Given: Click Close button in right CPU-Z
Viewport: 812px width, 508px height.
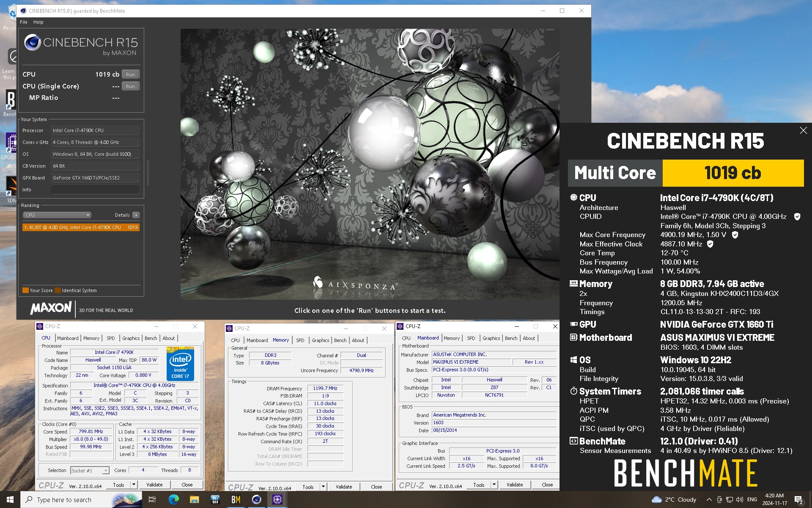Looking at the screenshot, I should pyautogui.click(x=547, y=485).
